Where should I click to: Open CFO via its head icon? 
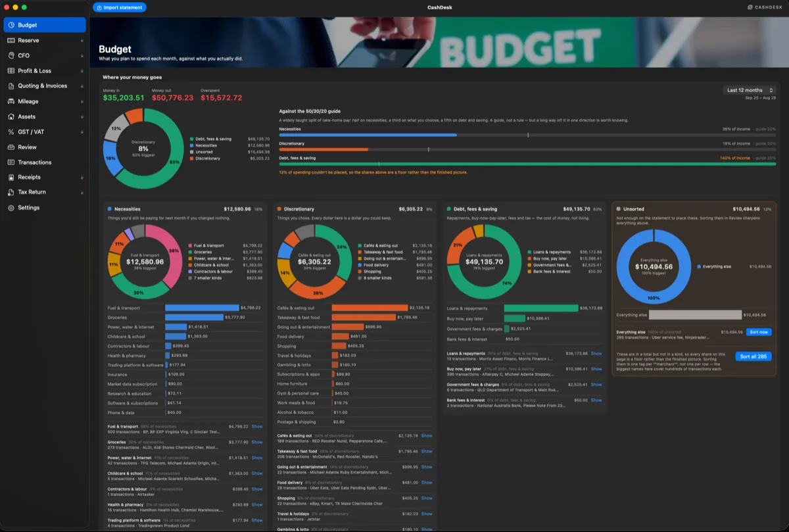11,55
